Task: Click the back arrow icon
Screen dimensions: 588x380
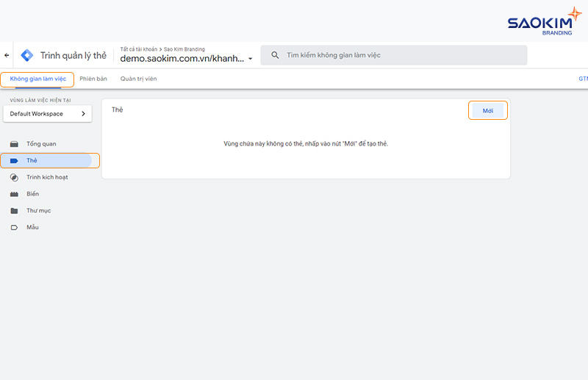Action: click(7, 55)
